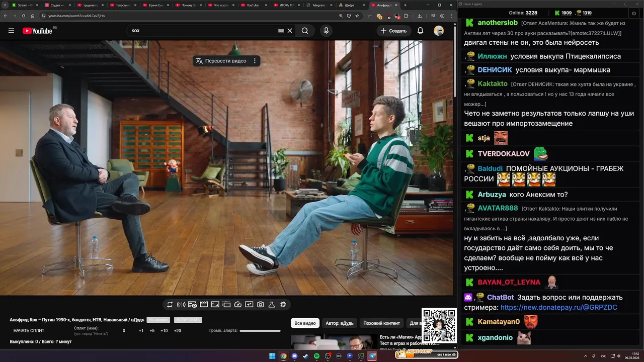The image size is (644, 362).
Task: Click the Создать create button
Action: point(393,31)
